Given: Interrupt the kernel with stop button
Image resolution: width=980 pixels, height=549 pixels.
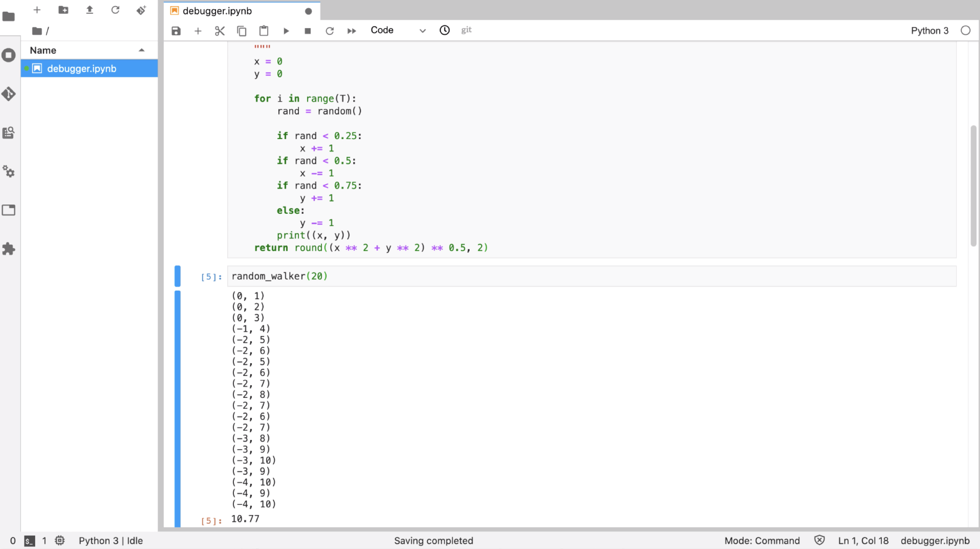Looking at the screenshot, I should point(308,31).
